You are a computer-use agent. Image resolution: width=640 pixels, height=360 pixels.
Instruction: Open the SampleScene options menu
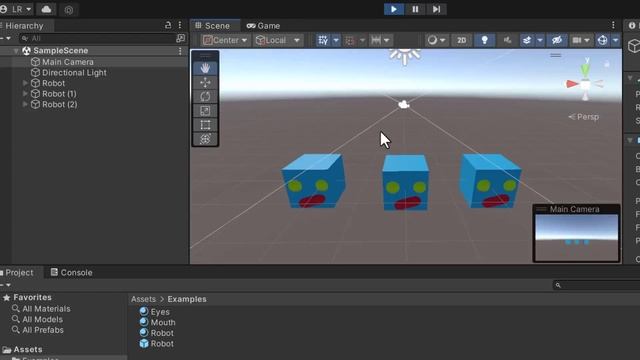point(180,51)
